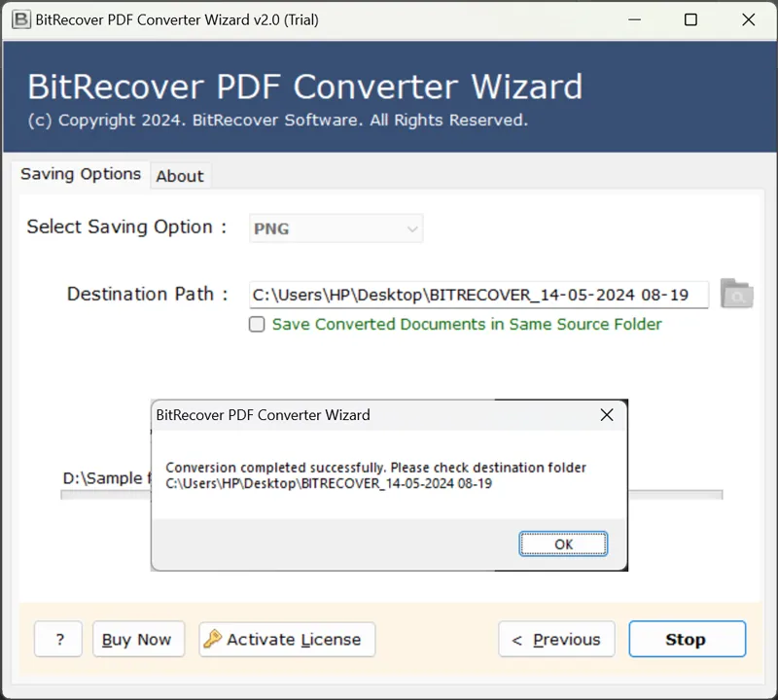
Task: Click the folder browse icon beside Destination Path
Action: point(736,294)
